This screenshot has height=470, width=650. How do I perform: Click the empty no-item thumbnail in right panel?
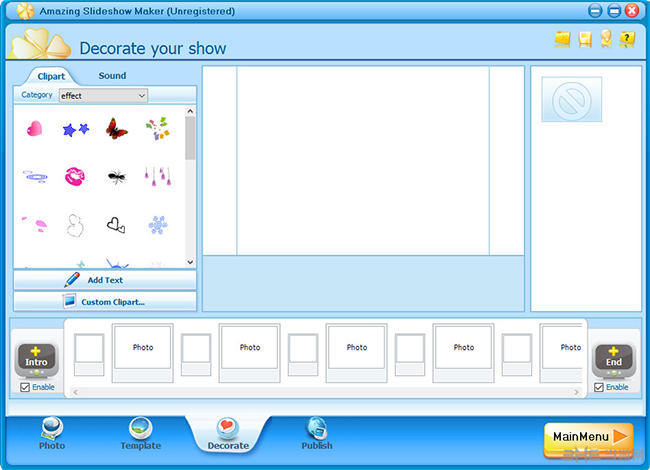click(x=572, y=99)
